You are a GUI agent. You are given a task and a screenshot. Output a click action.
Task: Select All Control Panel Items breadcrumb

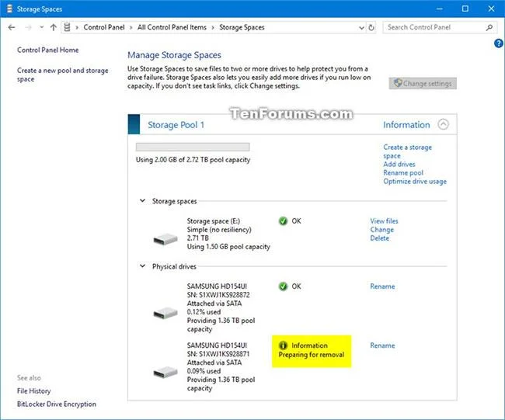(x=172, y=27)
